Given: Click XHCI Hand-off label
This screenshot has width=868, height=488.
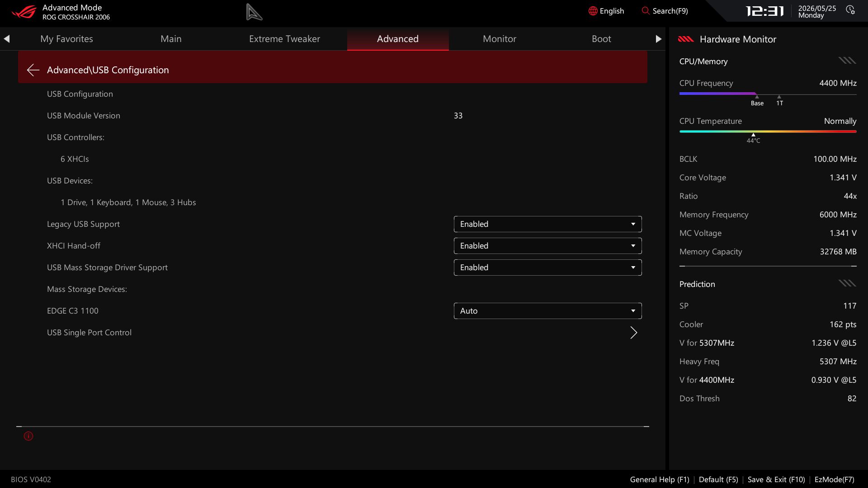Looking at the screenshot, I should coord(74,246).
